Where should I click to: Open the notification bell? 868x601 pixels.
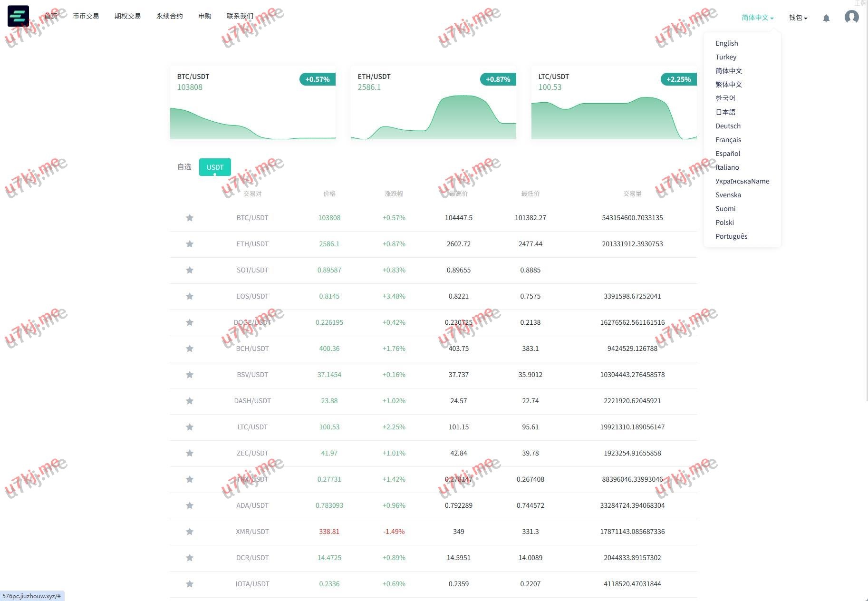pyautogui.click(x=826, y=18)
